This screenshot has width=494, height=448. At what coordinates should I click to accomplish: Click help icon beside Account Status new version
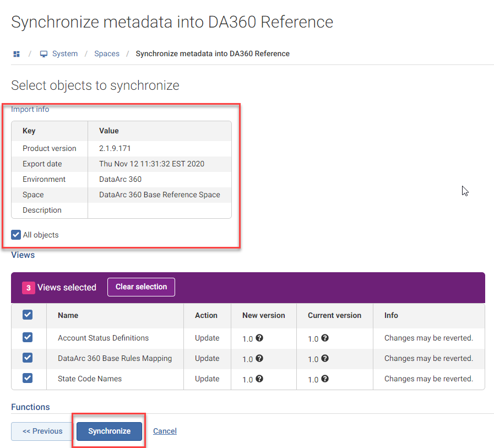point(259,338)
